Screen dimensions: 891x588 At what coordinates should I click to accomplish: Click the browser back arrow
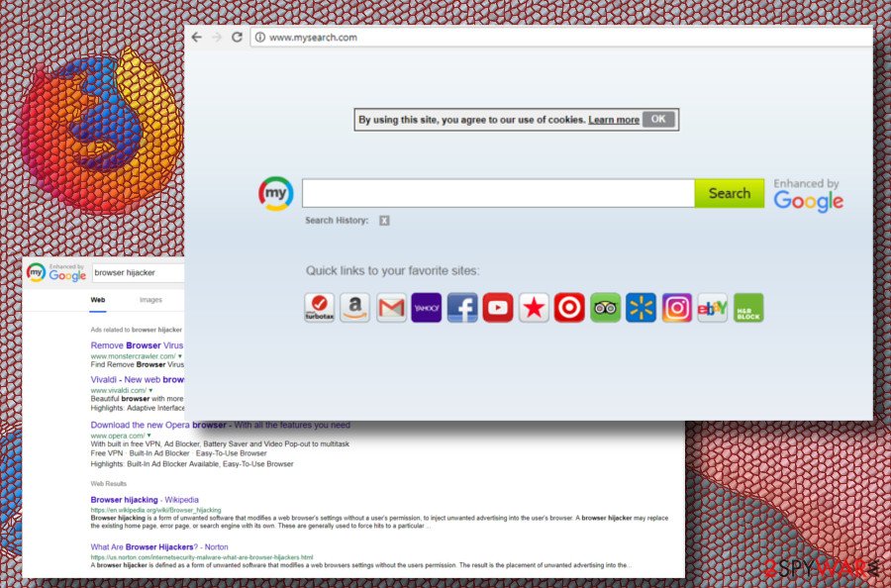click(x=197, y=38)
